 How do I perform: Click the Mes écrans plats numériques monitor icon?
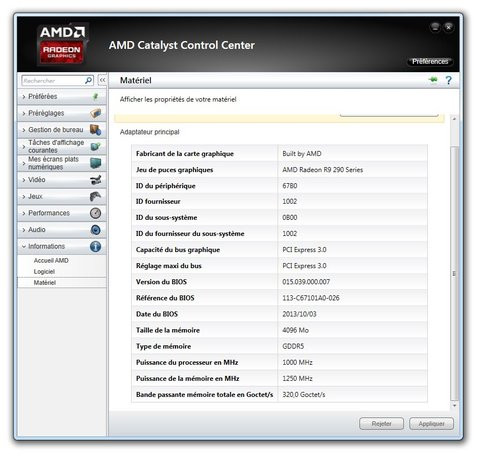coord(96,163)
